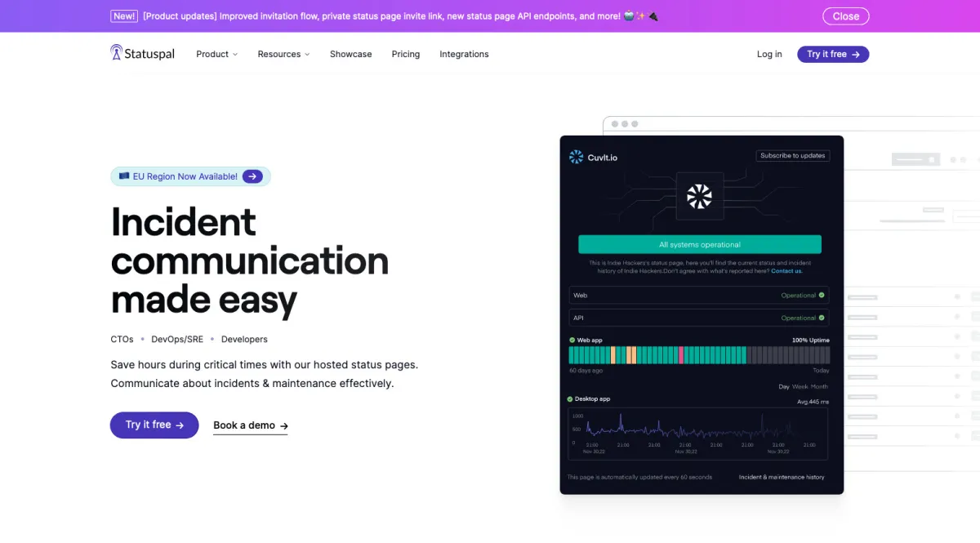Select the Web service row
The height and width of the screenshot is (543, 980).
(x=699, y=295)
